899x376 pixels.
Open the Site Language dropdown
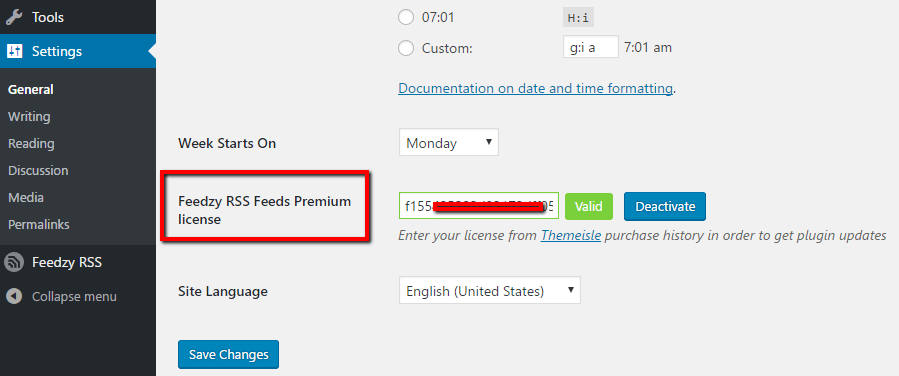(490, 291)
